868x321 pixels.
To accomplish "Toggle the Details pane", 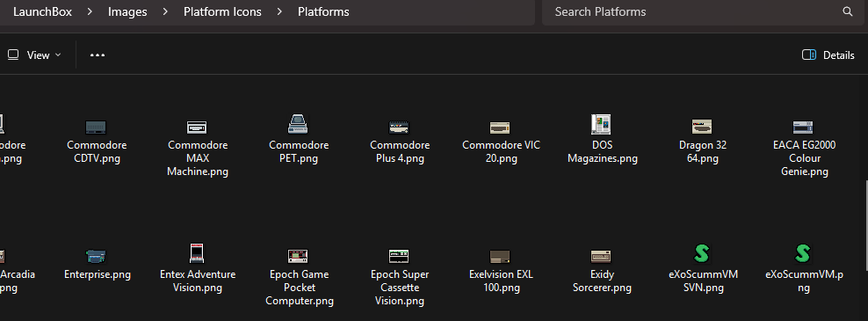I will pos(828,55).
